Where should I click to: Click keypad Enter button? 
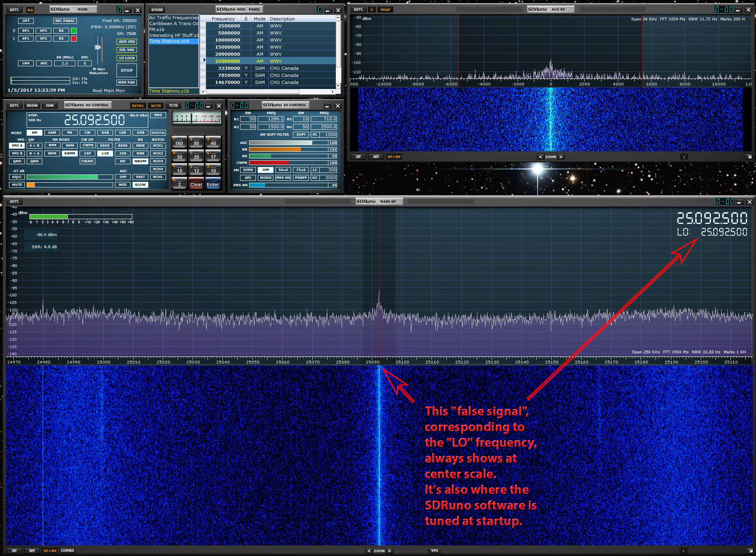(213, 183)
